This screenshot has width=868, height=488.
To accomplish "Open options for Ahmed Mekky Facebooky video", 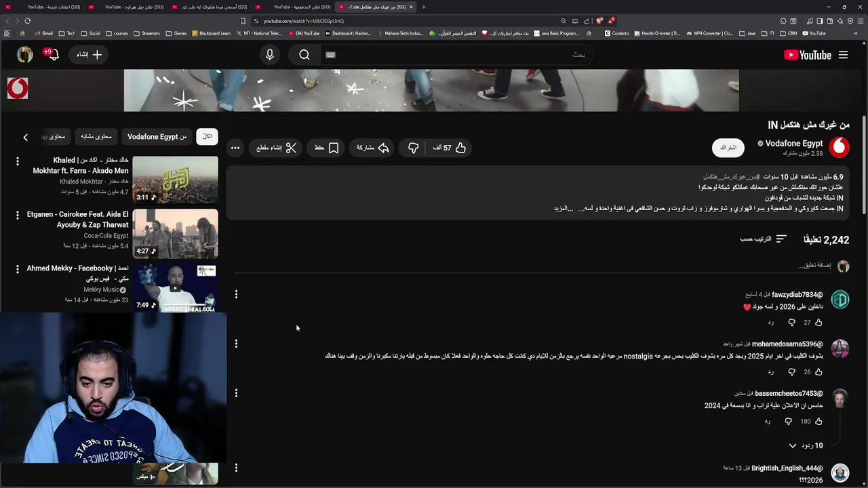I will pyautogui.click(x=18, y=270).
